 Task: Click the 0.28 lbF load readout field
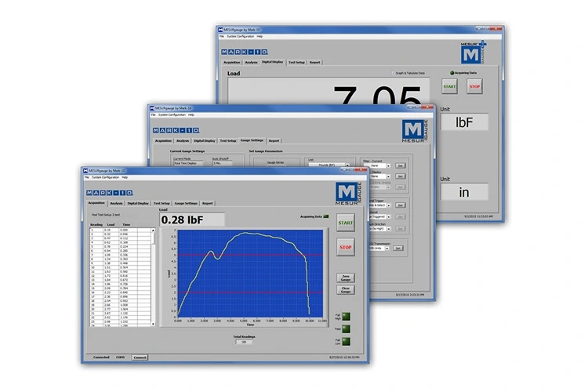(x=192, y=220)
